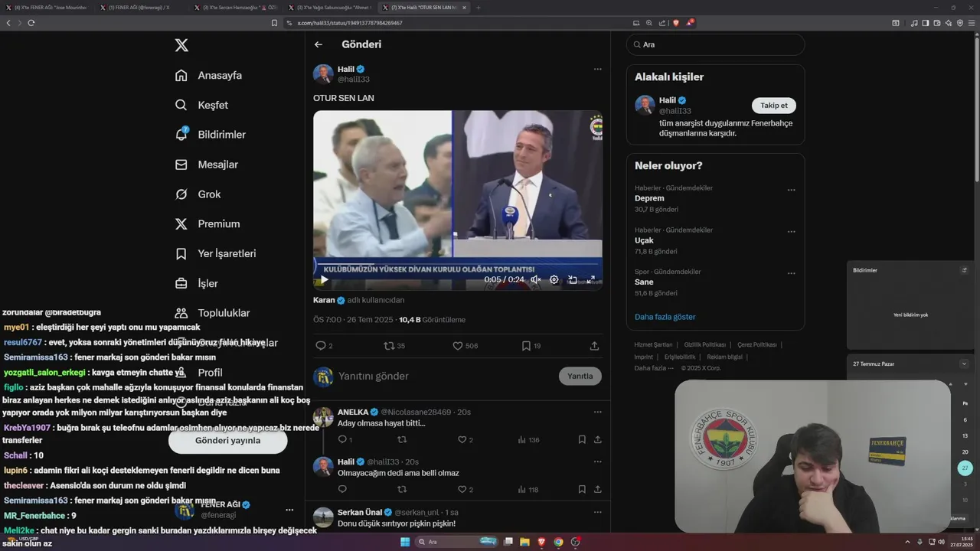Open the Deprem trending topic
The image size is (980, 551).
coord(649,198)
